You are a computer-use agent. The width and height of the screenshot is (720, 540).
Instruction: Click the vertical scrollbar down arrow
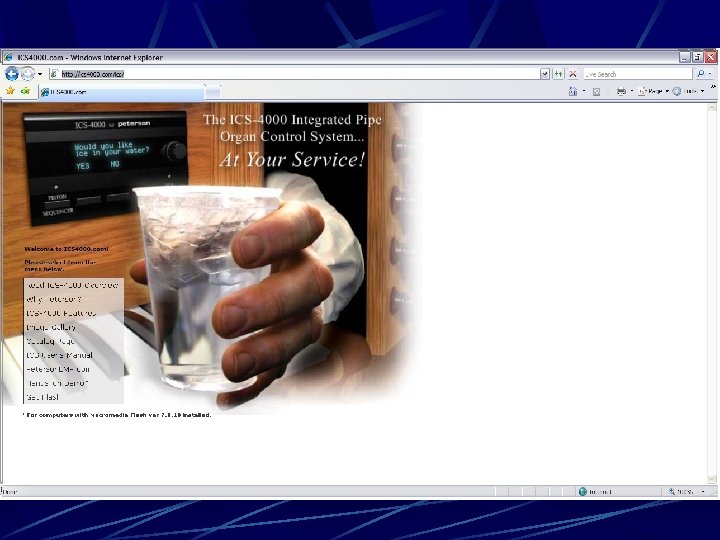pos(712,478)
